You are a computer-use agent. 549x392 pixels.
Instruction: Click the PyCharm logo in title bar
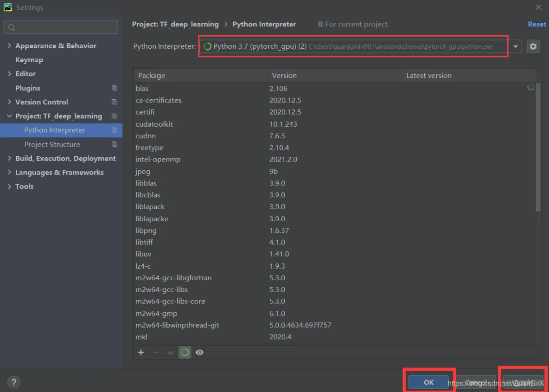click(x=7, y=7)
